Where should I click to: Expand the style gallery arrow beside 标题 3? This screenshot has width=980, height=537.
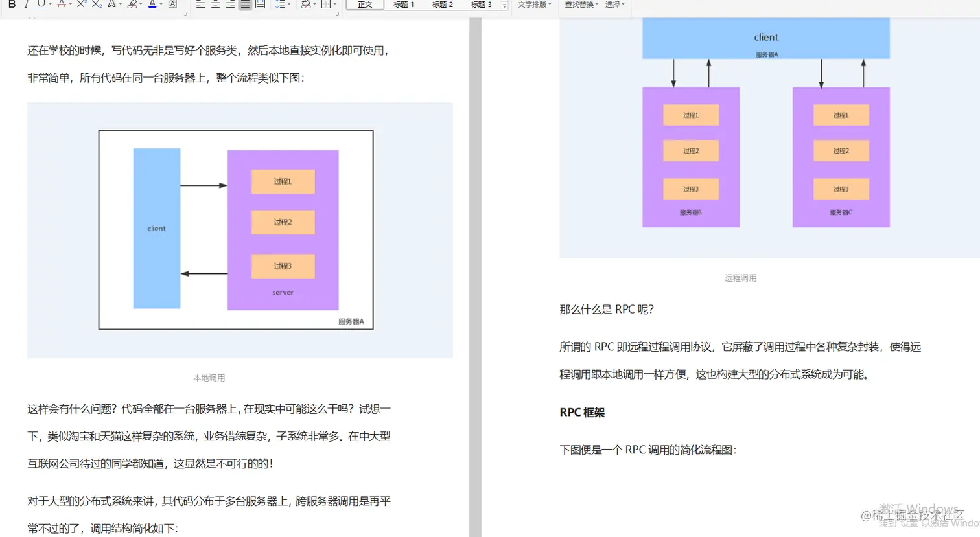click(x=504, y=5)
